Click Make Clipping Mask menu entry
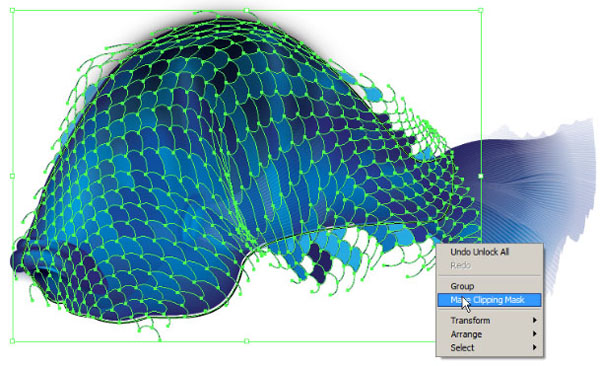This screenshot has width=600, height=366. pos(489,300)
